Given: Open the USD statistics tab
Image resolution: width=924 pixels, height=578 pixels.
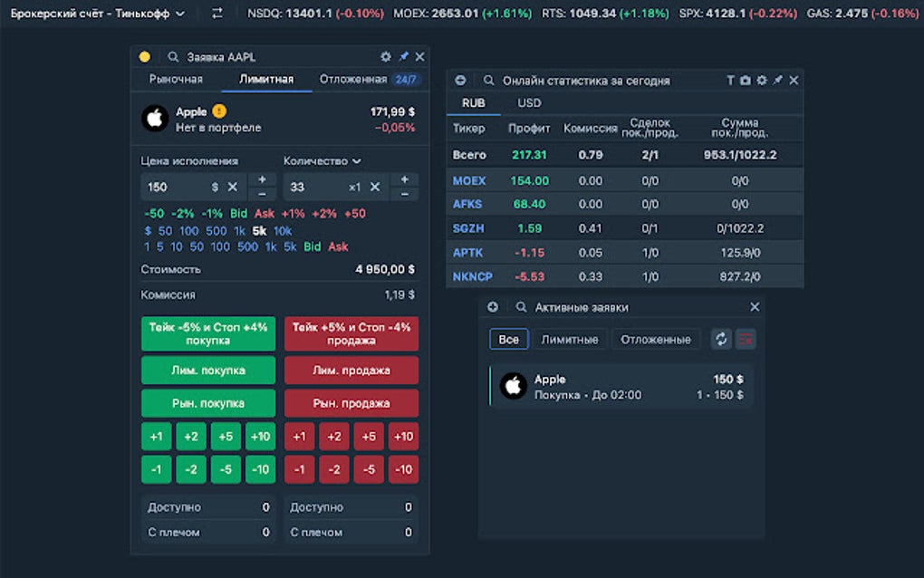Looking at the screenshot, I should 529,102.
